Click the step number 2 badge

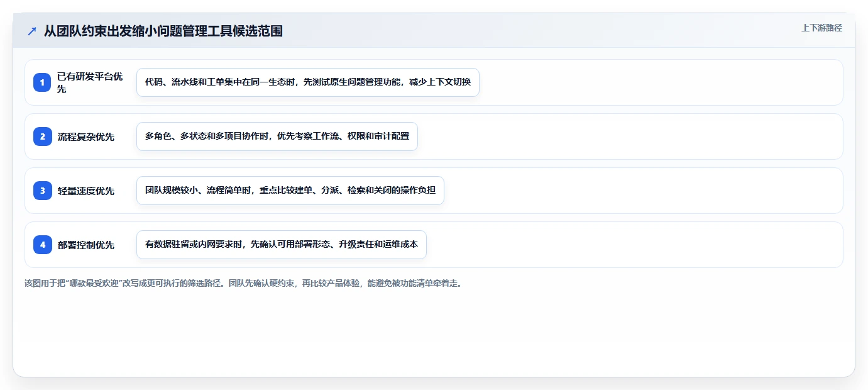pos(43,136)
